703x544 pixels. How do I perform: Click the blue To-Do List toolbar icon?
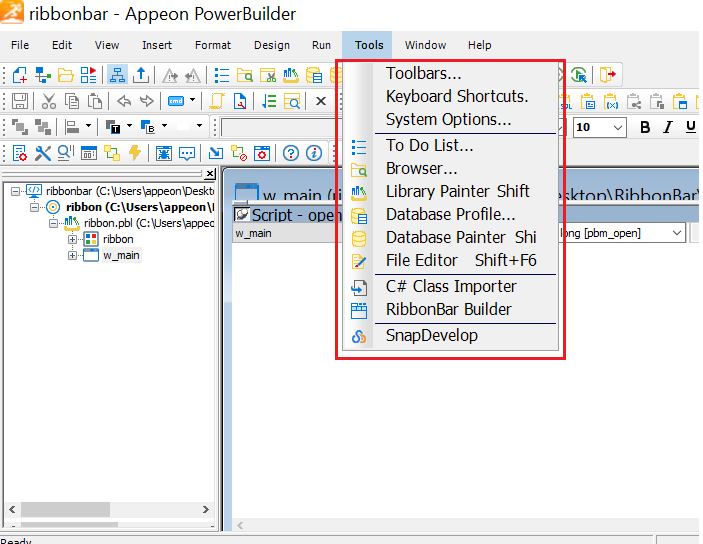tap(222, 75)
